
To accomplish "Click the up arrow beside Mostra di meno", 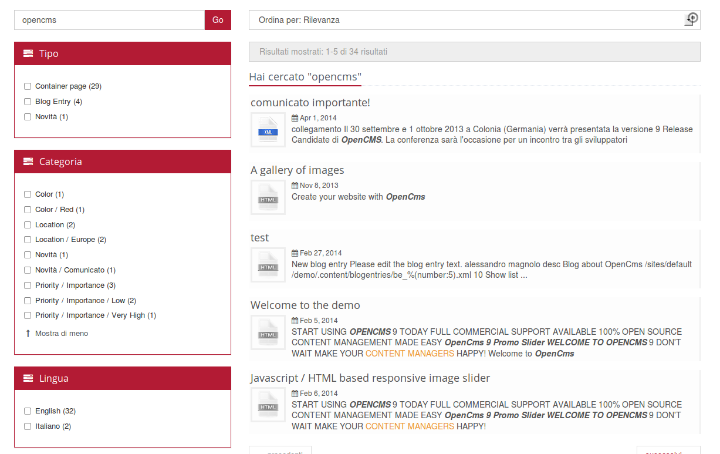I will pos(28,333).
